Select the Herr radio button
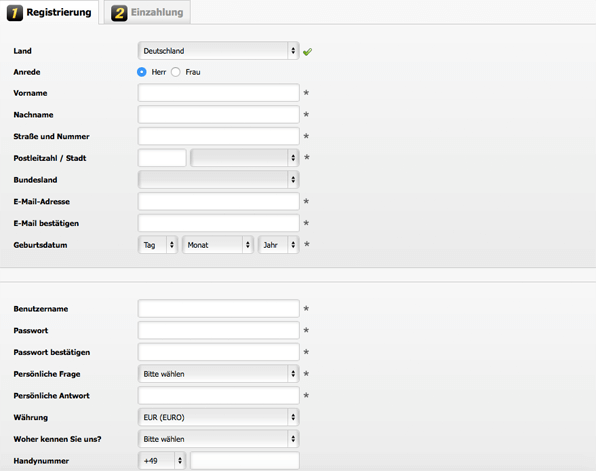The height and width of the screenshot is (471, 596). click(x=142, y=72)
